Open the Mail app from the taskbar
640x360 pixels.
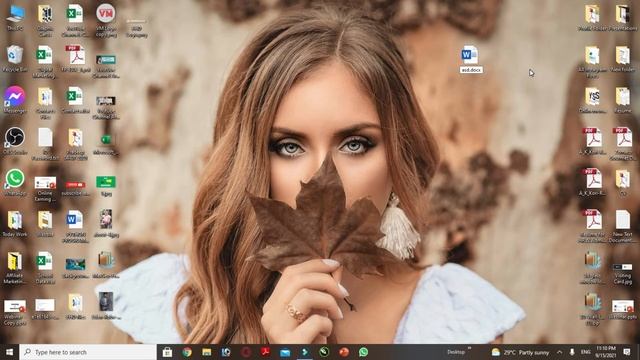point(285,352)
